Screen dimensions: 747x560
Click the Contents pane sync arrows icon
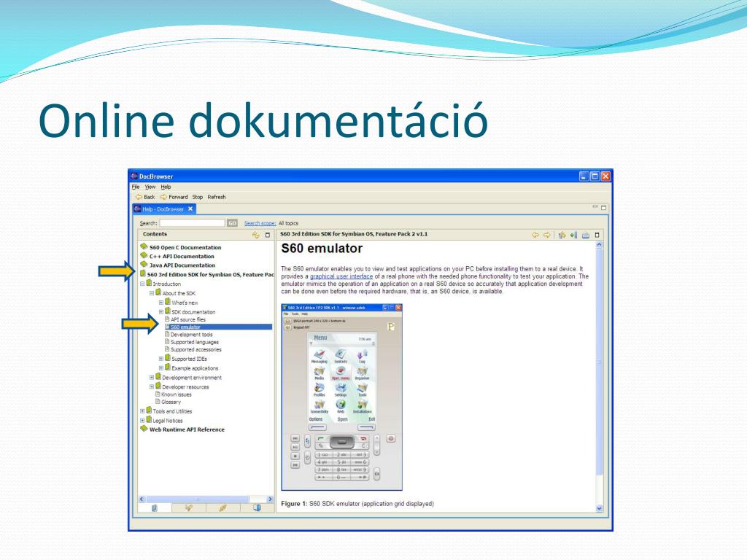pyautogui.click(x=256, y=235)
